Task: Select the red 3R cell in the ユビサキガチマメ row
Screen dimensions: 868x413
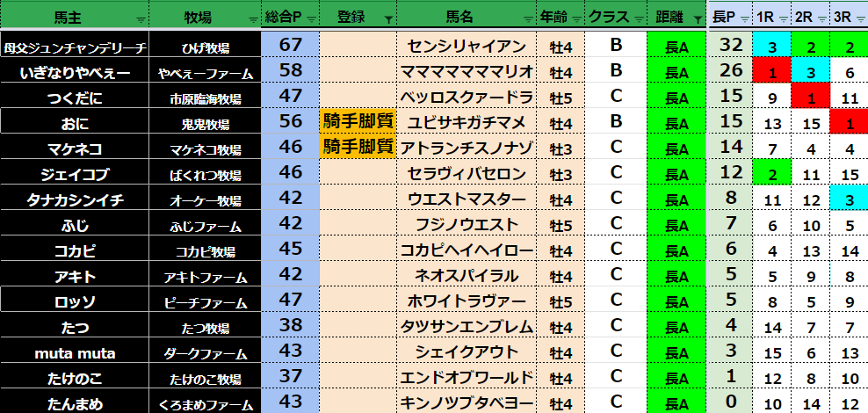Action: click(849, 123)
